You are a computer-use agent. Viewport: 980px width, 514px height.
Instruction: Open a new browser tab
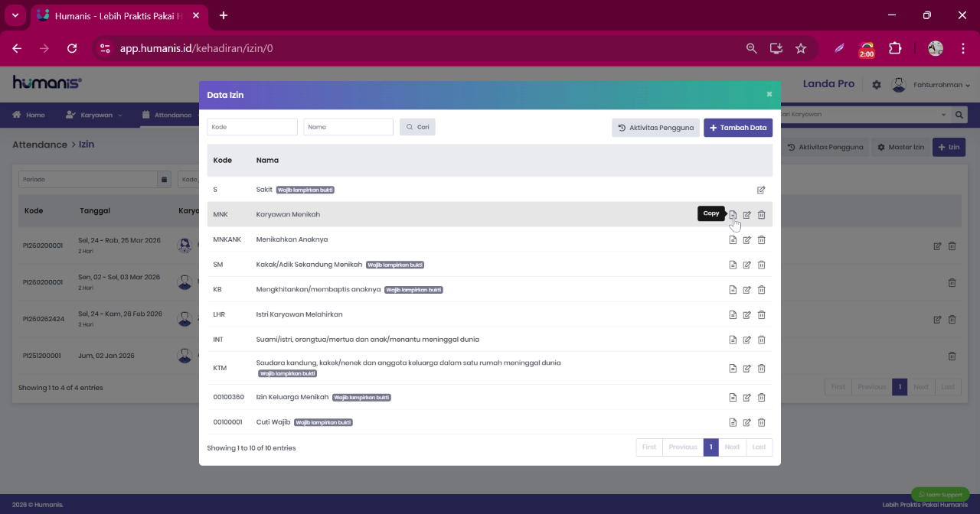pyautogui.click(x=223, y=15)
